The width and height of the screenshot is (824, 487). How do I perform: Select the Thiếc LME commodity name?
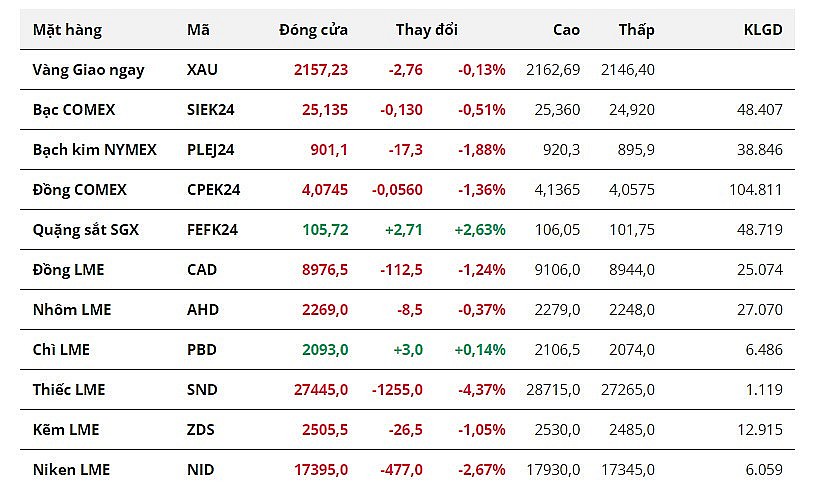click(x=69, y=389)
